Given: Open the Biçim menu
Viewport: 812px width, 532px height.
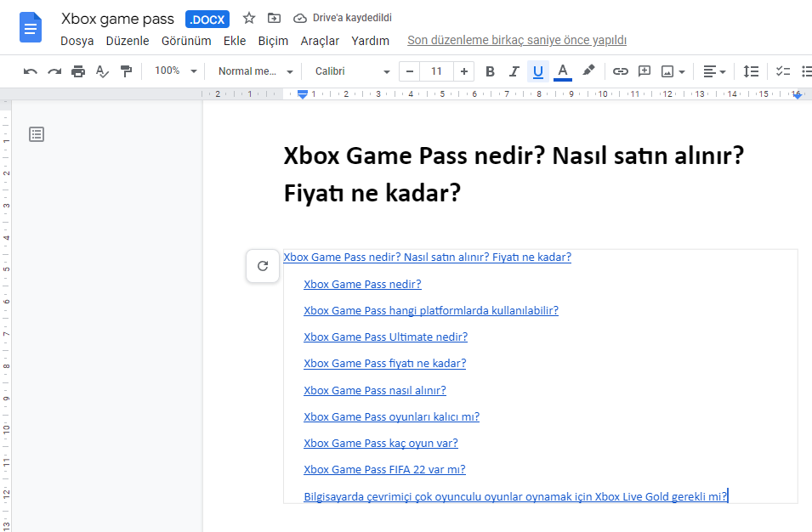Looking at the screenshot, I should pyautogui.click(x=273, y=41).
